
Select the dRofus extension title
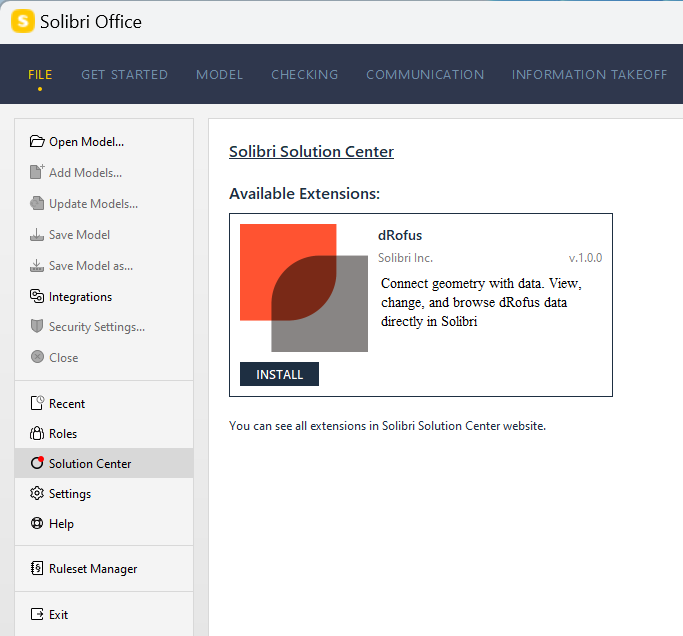[x=400, y=236]
